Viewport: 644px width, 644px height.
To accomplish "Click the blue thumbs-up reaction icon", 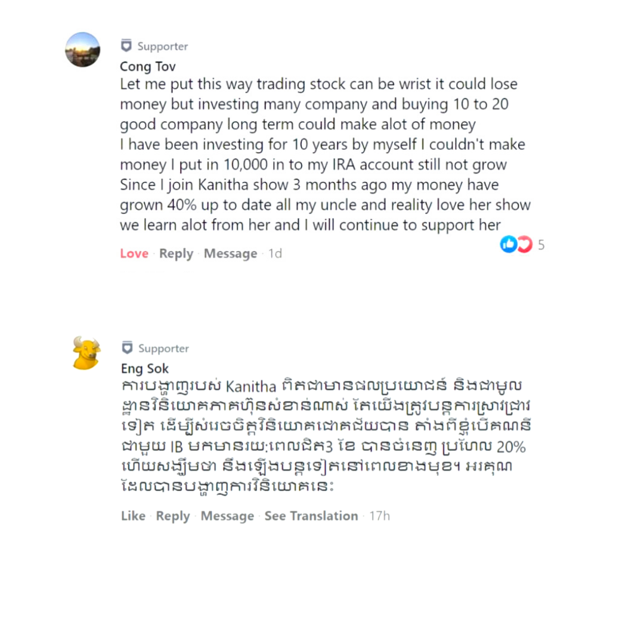I will pyautogui.click(x=508, y=244).
